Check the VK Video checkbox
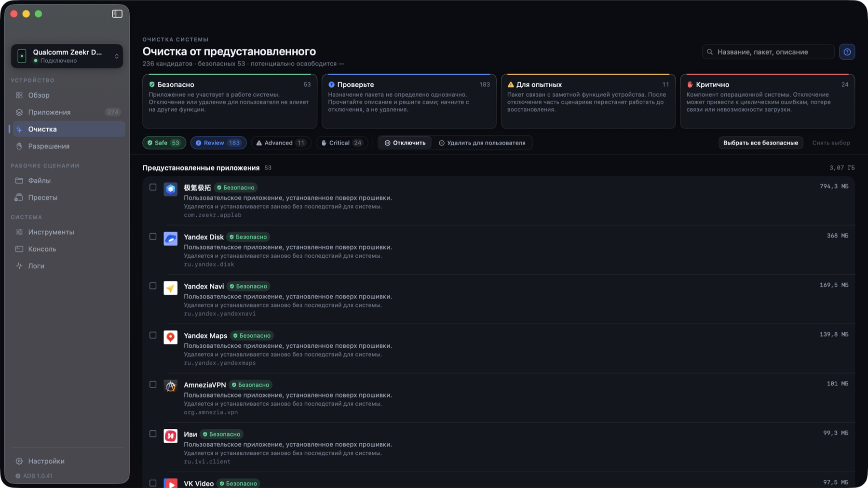The width and height of the screenshot is (868, 488). click(x=153, y=483)
